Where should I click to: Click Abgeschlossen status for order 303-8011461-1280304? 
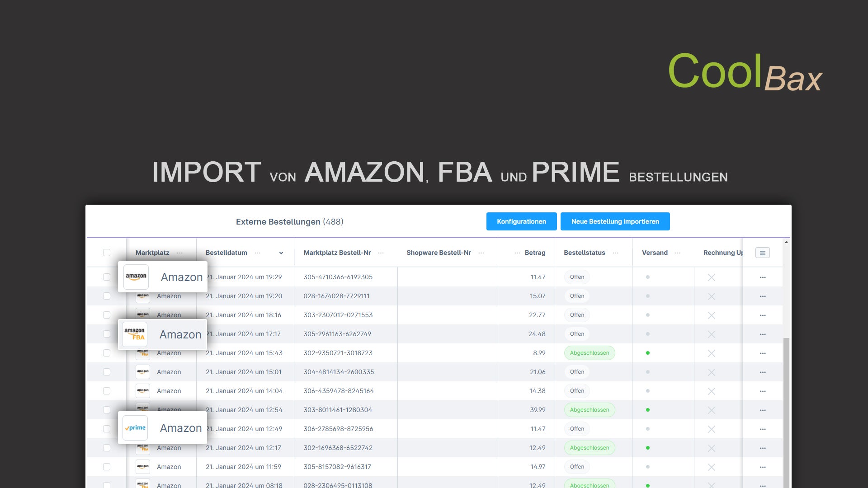coord(590,410)
